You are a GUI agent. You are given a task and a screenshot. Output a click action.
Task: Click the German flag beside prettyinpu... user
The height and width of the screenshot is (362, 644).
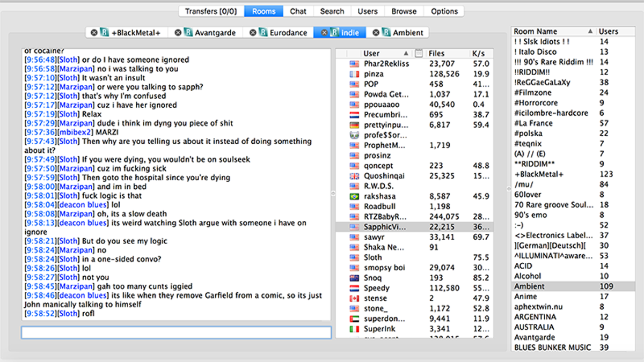354,125
